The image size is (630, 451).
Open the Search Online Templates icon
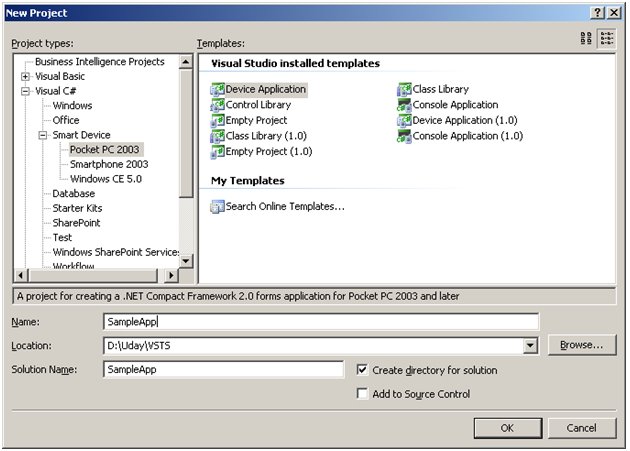click(217, 207)
